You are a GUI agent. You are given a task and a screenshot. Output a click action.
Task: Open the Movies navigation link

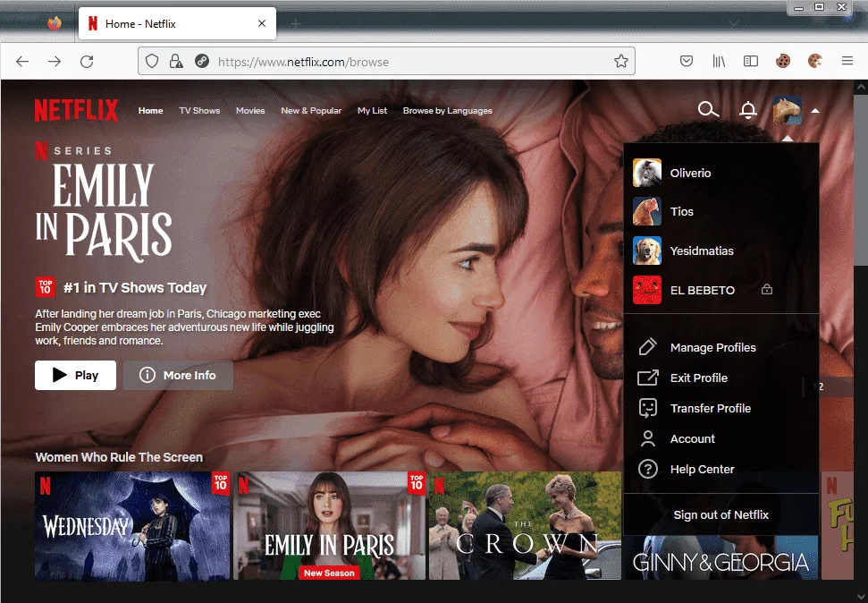[x=250, y=110]
